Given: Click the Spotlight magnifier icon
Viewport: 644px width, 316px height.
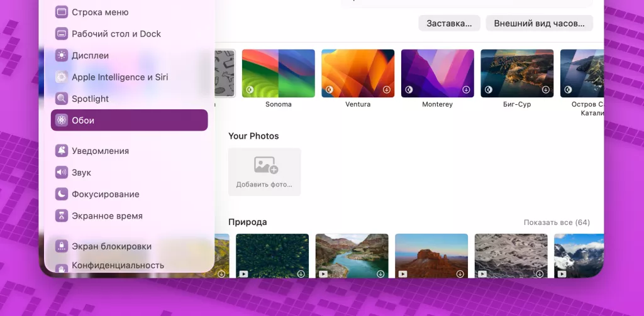Looking at the screenshot, I should [62, 99].
